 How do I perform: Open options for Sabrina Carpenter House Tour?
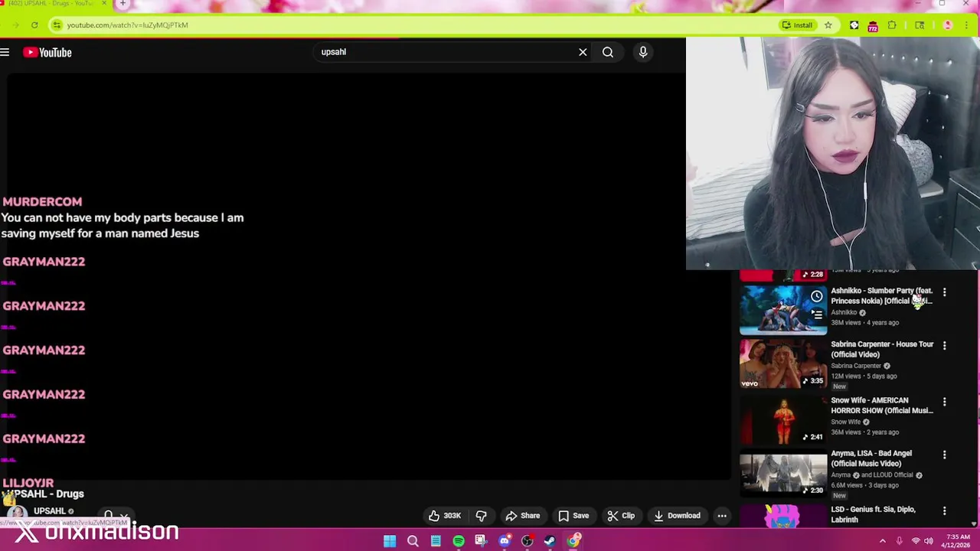[944, 346]
